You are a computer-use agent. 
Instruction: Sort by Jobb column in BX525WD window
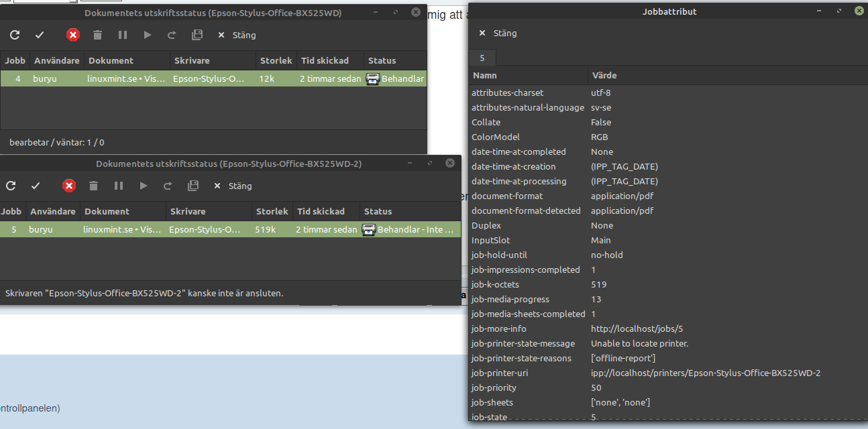pyautogui.click(x=15, y=60)
